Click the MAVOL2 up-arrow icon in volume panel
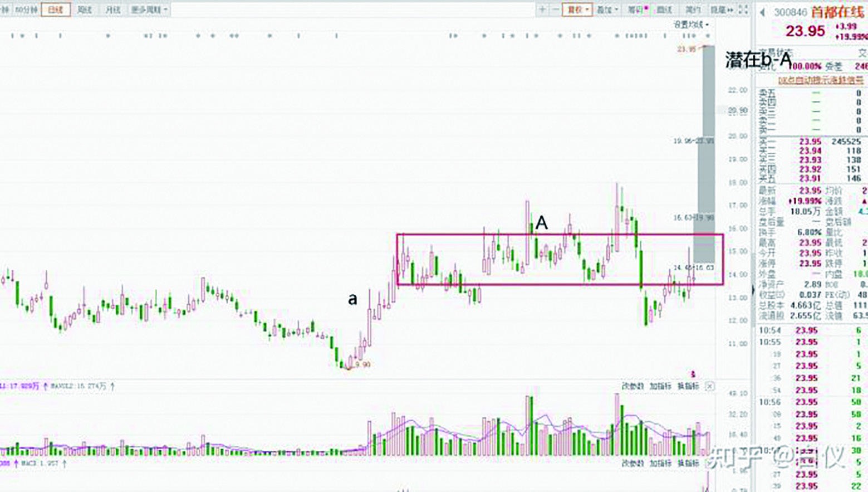Image resolution: width=868 pixels, height=492 pixels. tap(112, 386)
